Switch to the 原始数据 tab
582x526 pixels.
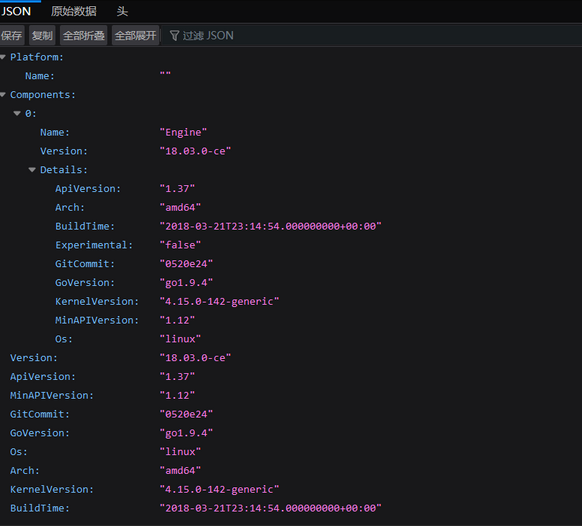coord(73,11)
